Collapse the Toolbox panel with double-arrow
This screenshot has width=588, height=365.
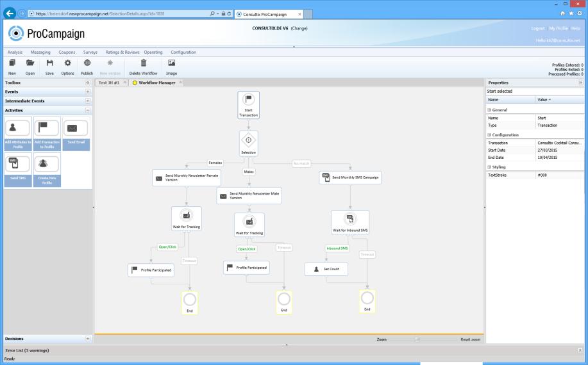tap(88, 83)
